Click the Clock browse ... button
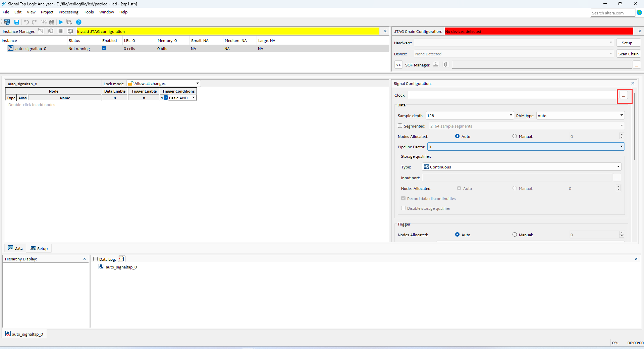The height and width of the screenshot is (349, 644). (624, 95)
